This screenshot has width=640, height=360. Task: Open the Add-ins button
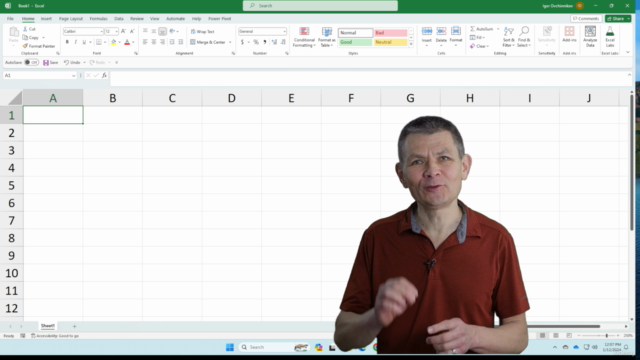(x=569, y=34)
